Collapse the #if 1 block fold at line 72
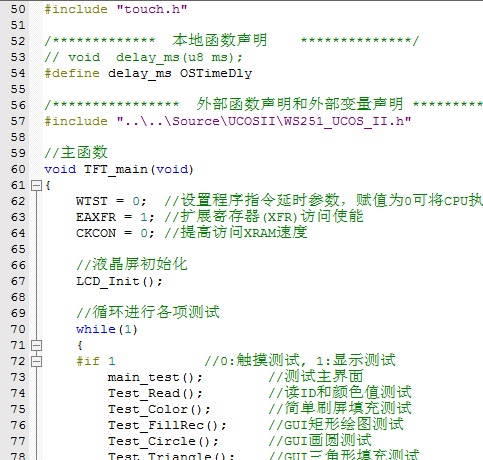This screenshot has width=483, height=460. tap(36, 361)
